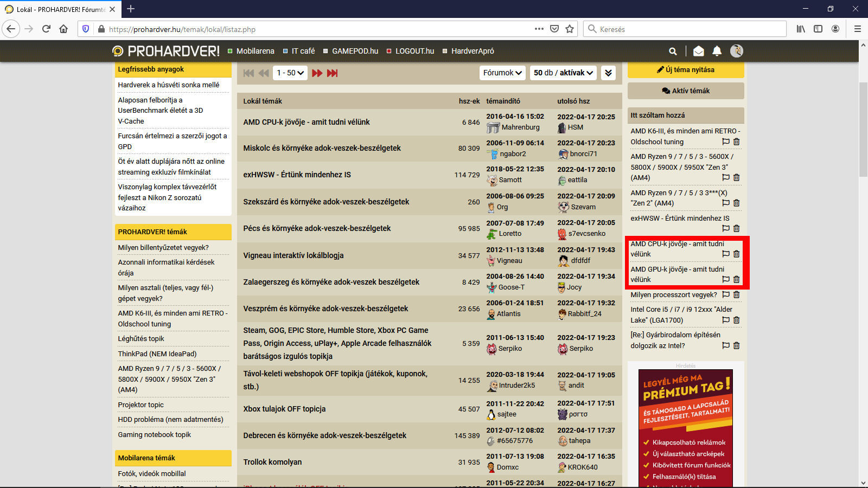Screen dimensions: 868x488
Task: Open user Serpiko last post link
Action: (581, 349)
